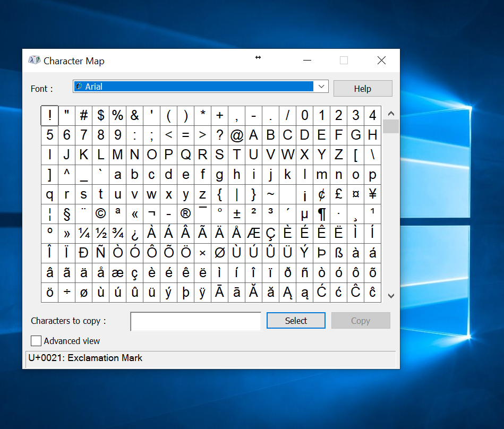
Task: Close the Character Map window
Action: pyautogui.click(x=381, y=60)
